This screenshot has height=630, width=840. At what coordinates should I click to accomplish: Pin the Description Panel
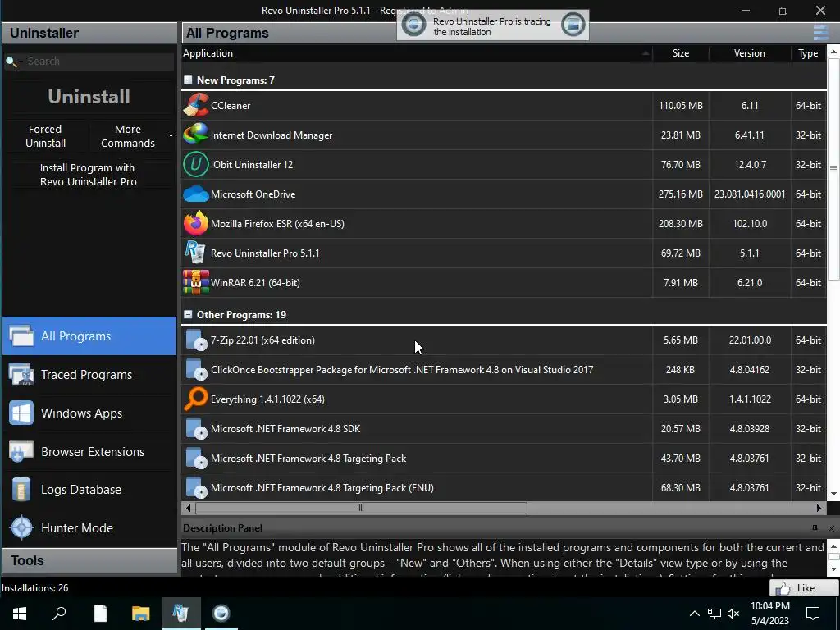(x=815, y=528)
